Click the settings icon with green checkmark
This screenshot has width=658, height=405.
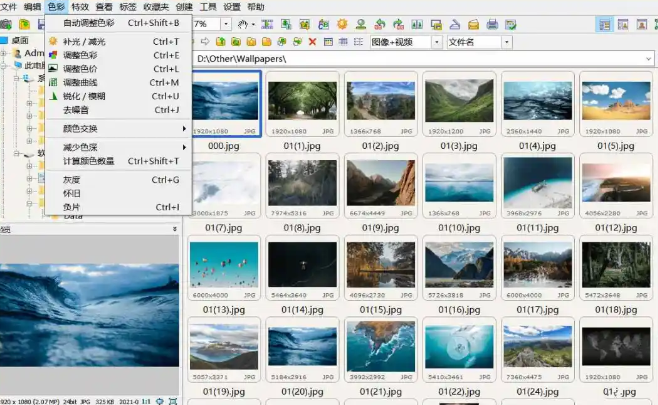pyautogui.click(x=511, y=24)
